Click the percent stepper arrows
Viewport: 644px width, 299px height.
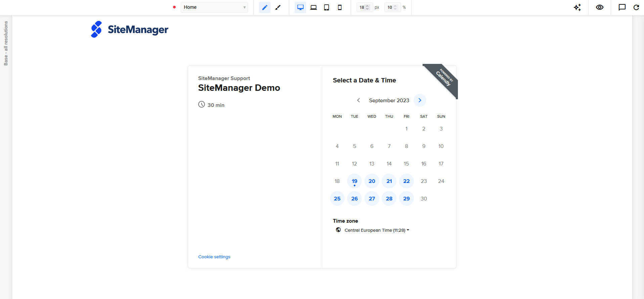click(395, 7)
